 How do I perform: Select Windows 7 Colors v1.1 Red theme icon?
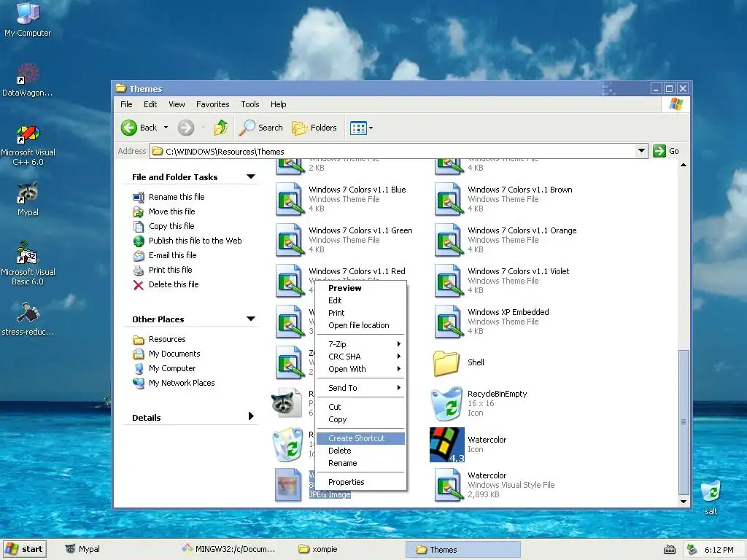point(290,281)
